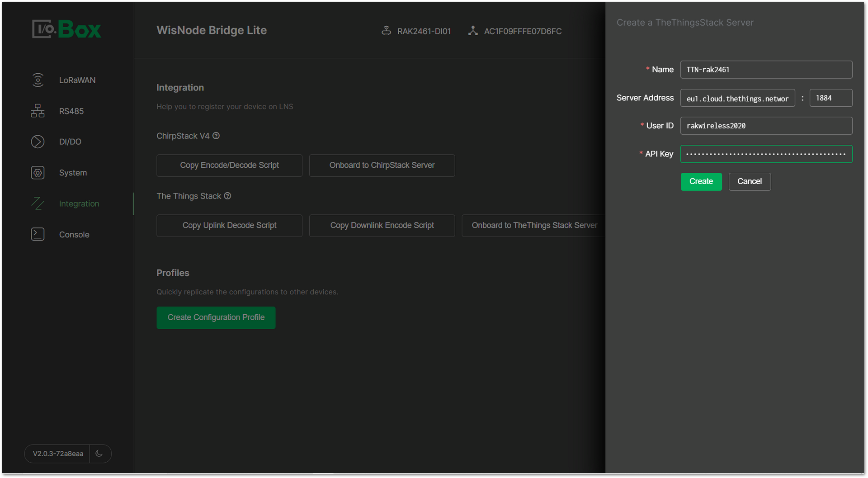Click Onboard to ChirpStack Server button
Screen dimensions: 868x478
coord(382,166)
